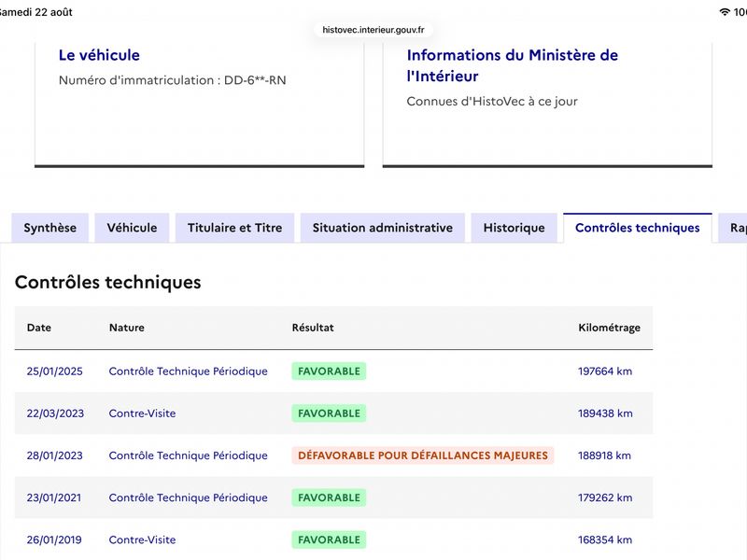
Task: Tap the date Samedi 22 août in status bar
Action: point(36,12)
